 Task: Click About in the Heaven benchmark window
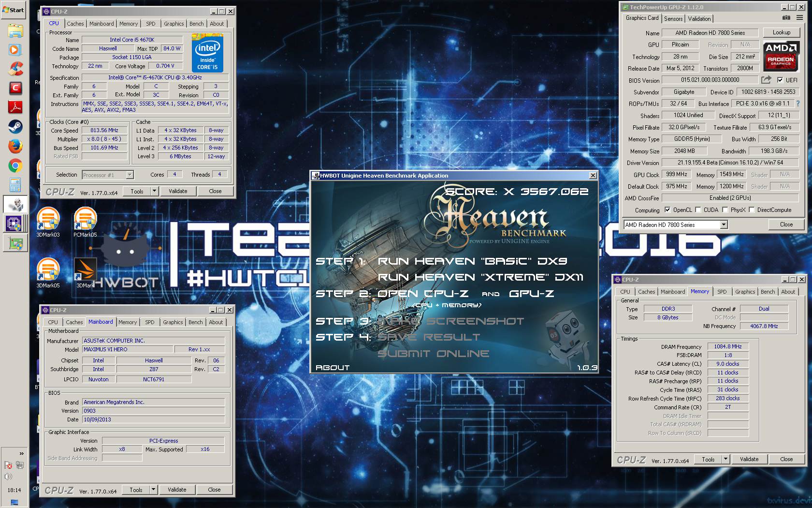(x=332, y=368)
